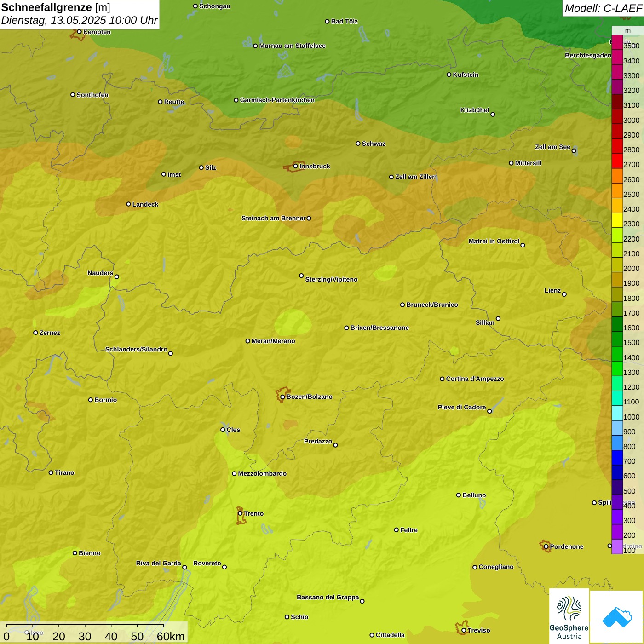
Task: Click the Landeck location marker
Action: [x=128, y=204]
